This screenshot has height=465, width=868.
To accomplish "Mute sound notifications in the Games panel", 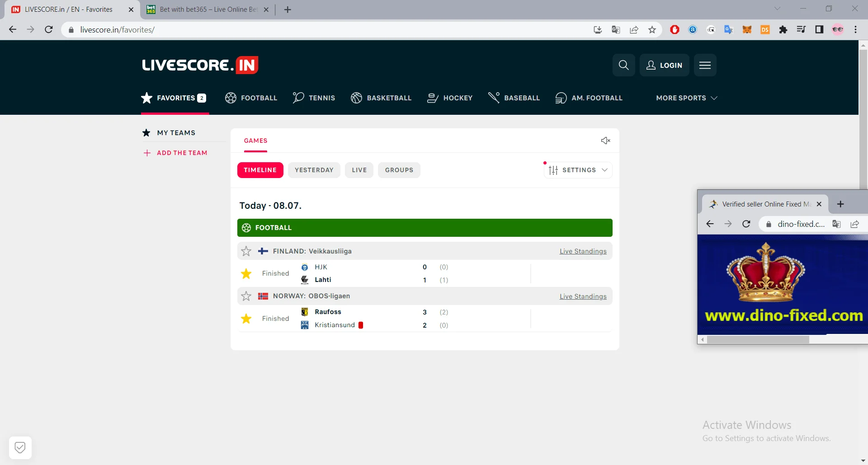I will click(606, 141).
